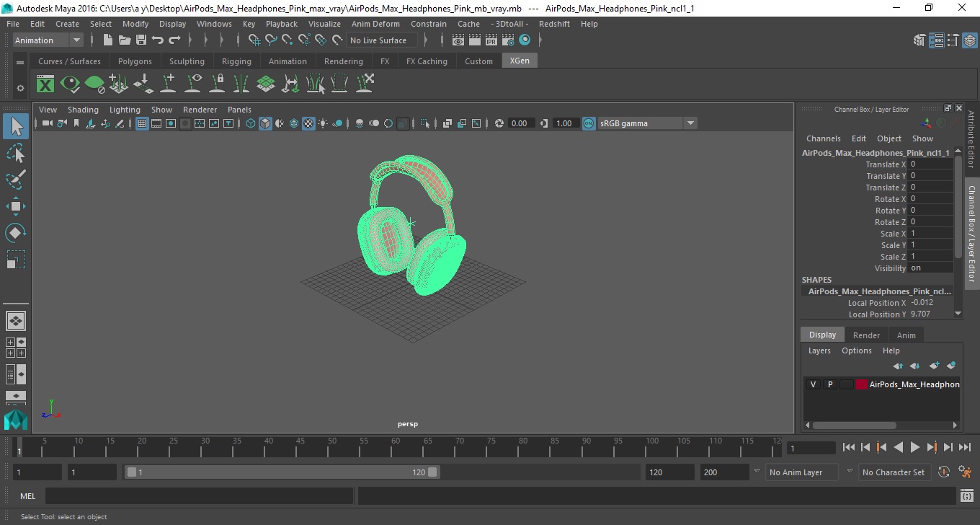Open render settings clapperboard gear icon
This screenshot has height=525, width=980.
click(508, 40)
